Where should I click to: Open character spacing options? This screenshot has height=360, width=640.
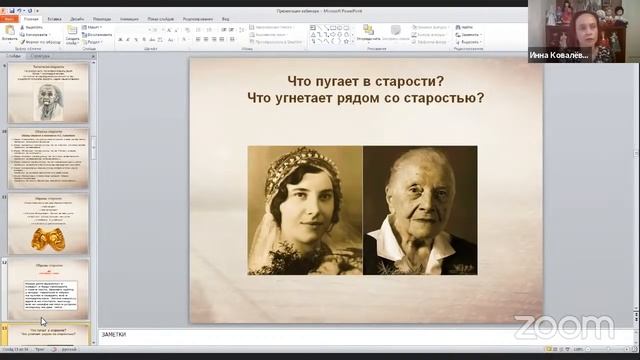(x=160, y=40)
